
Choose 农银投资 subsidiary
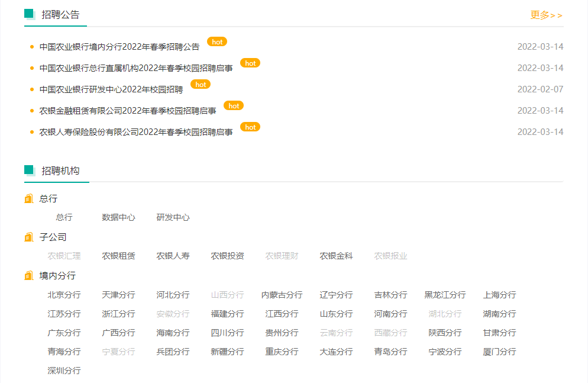(x=227, y=256)
